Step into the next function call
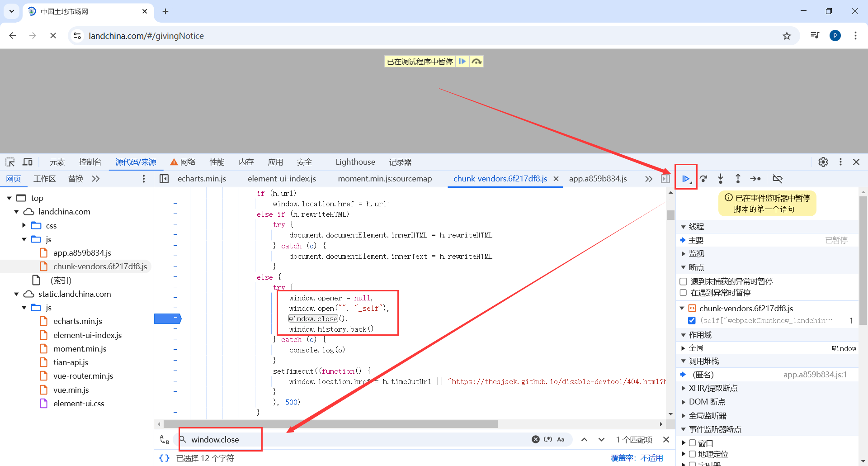 (721, 179)
